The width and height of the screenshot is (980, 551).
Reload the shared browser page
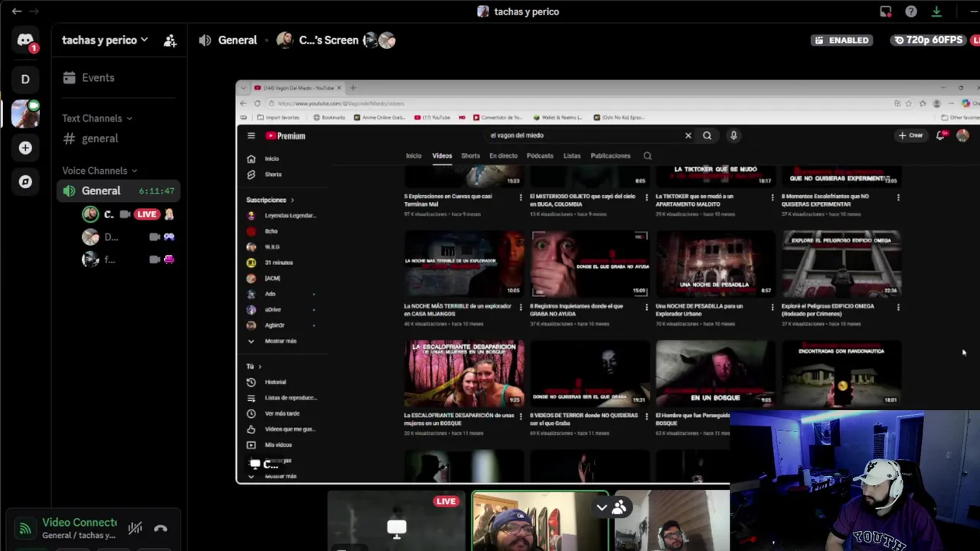(x=257, y=103)
